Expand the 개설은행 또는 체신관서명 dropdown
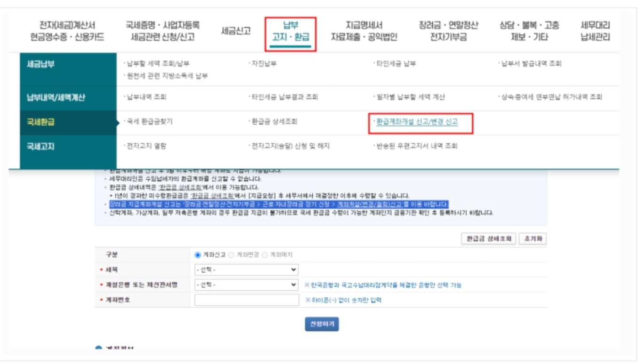Viewport: 638px width, 364px height. click(x=247, y=285)
